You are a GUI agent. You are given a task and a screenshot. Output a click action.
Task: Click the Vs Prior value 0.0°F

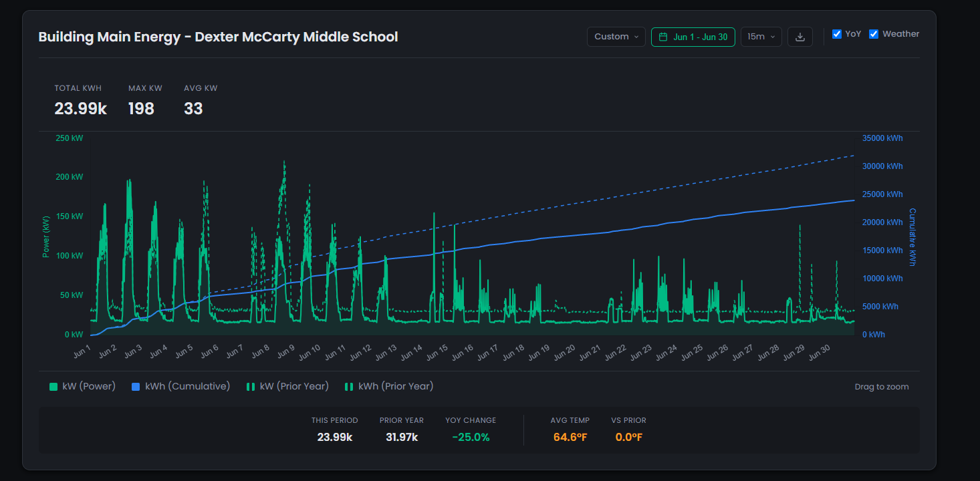pyautogui.click(x=629, y=438)
